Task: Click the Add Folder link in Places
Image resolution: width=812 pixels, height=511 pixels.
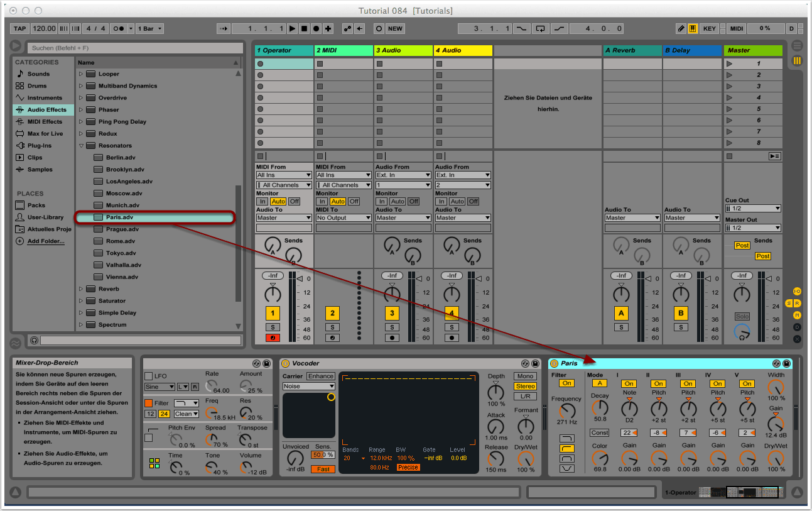Action: (x=45, y=241)
